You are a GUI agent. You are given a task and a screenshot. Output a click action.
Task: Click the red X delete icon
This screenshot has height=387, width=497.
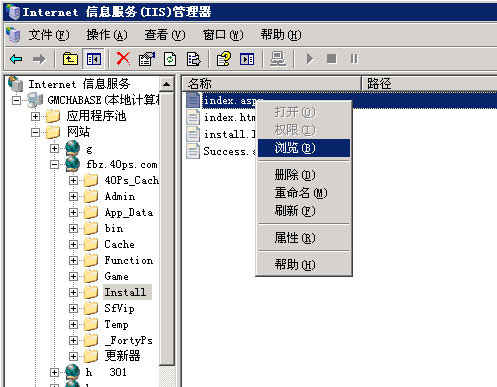123,59
